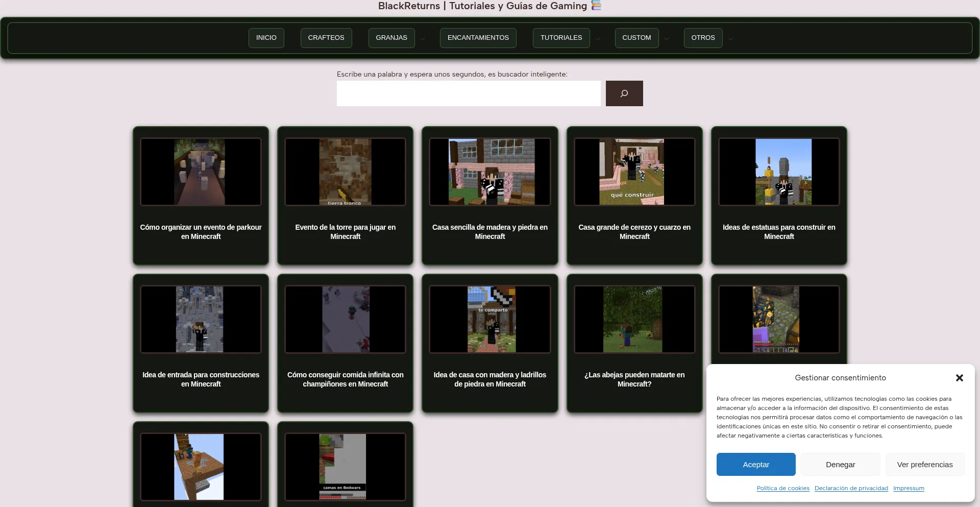
Task: Open the Declaración de privacidad link
Action: pos(851,488)
